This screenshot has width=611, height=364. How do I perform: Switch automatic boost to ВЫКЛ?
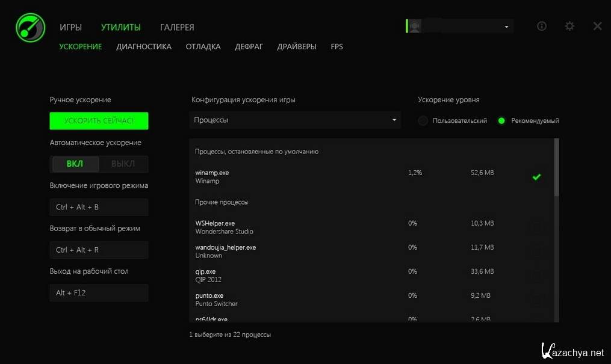[x=123, y=164]
